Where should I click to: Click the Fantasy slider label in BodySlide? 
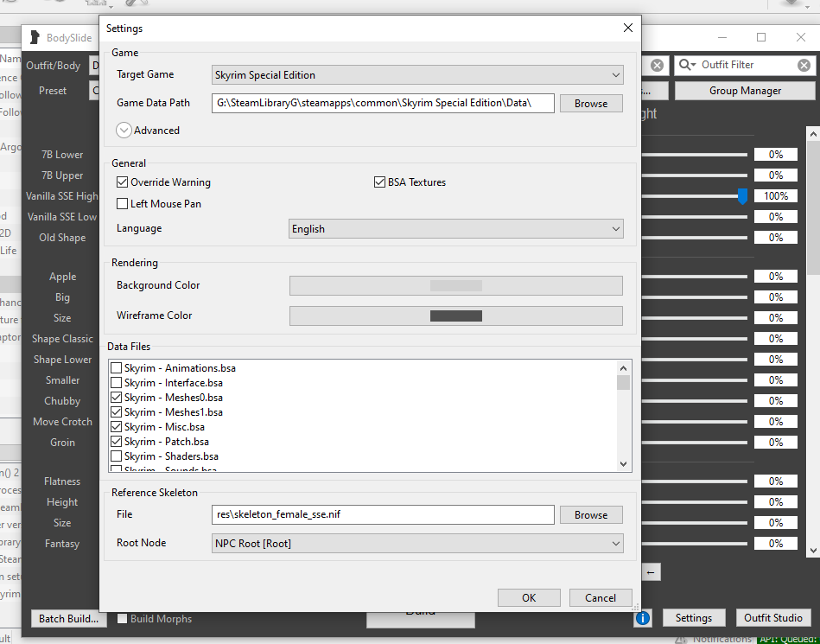(62, 544)
